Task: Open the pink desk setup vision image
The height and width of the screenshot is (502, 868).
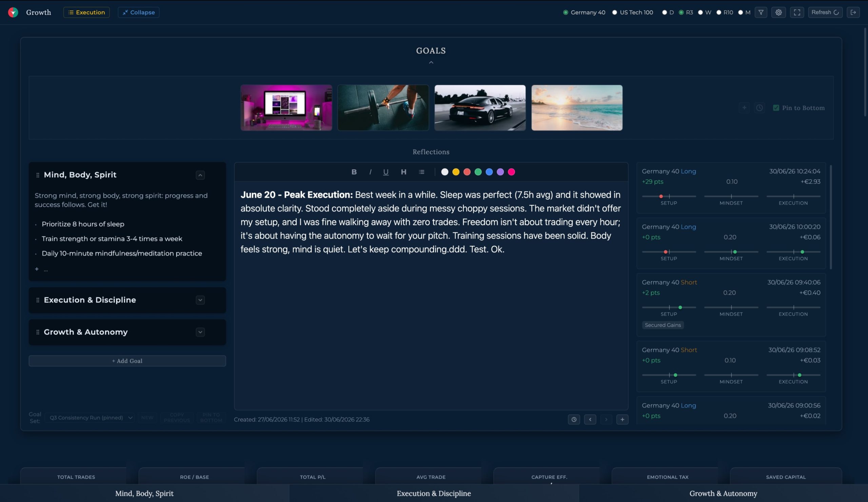Action: (x=286, y=108)
